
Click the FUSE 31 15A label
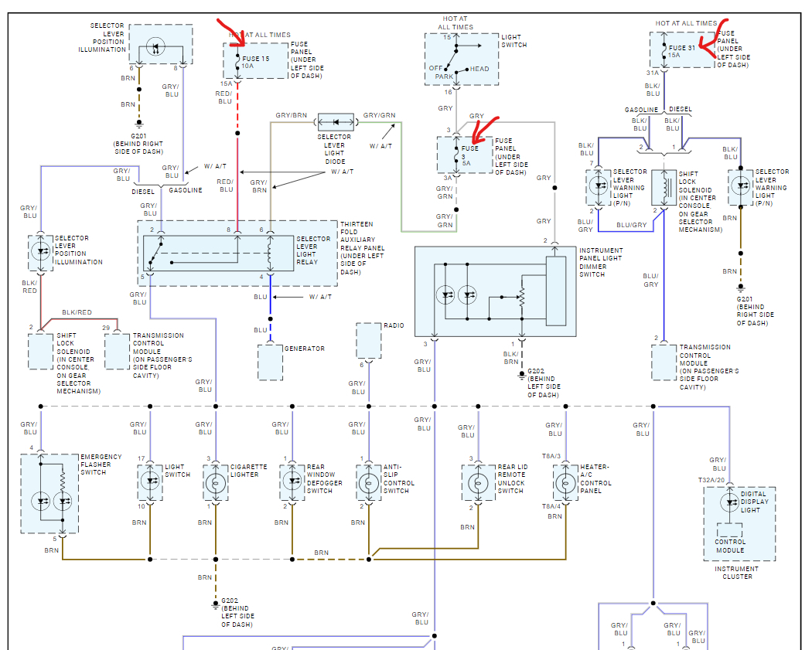pos(682,51)
